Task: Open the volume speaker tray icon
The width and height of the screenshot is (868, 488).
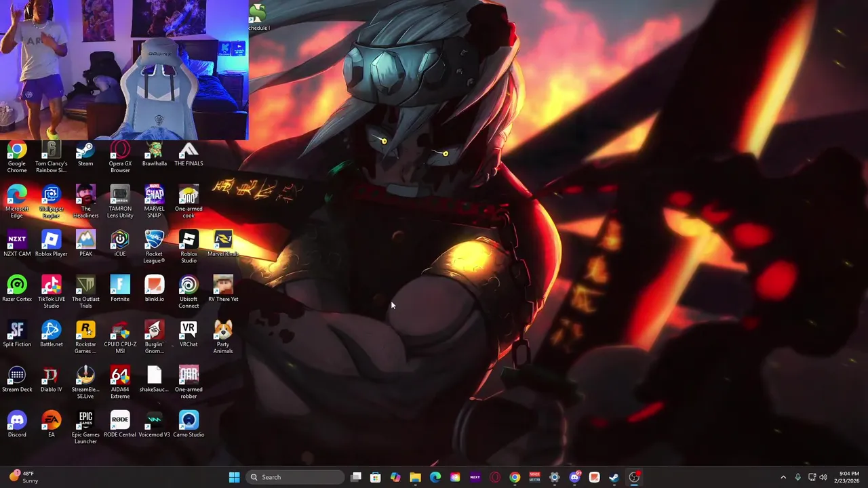Action: click(823, 477)
